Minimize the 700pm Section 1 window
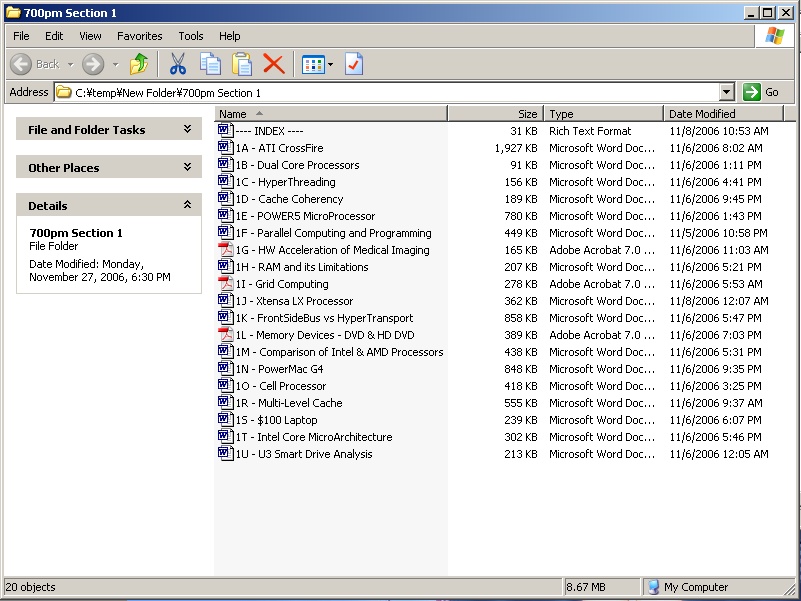Viewport: 801px width, 601px height. coord(750,13)
